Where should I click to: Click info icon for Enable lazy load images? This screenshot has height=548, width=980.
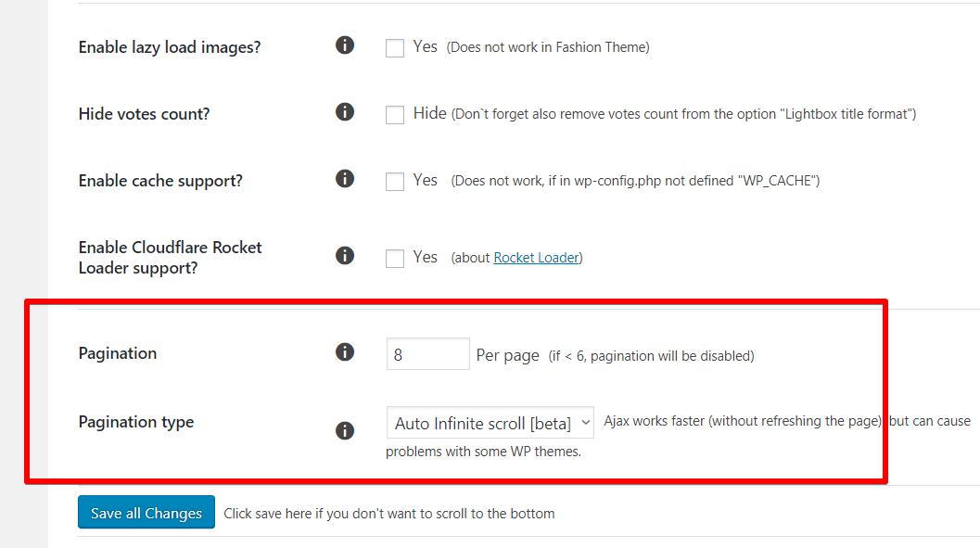pos(345,45)
